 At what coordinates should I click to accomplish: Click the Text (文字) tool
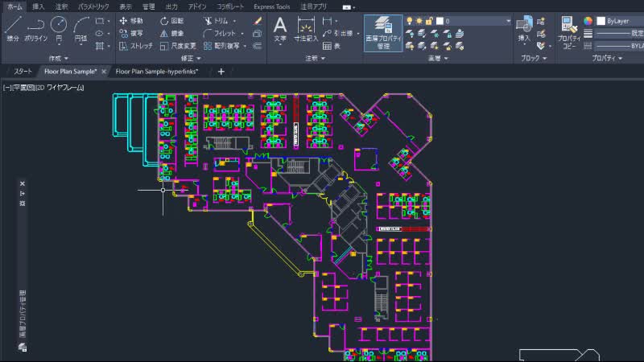coord(280,29)
